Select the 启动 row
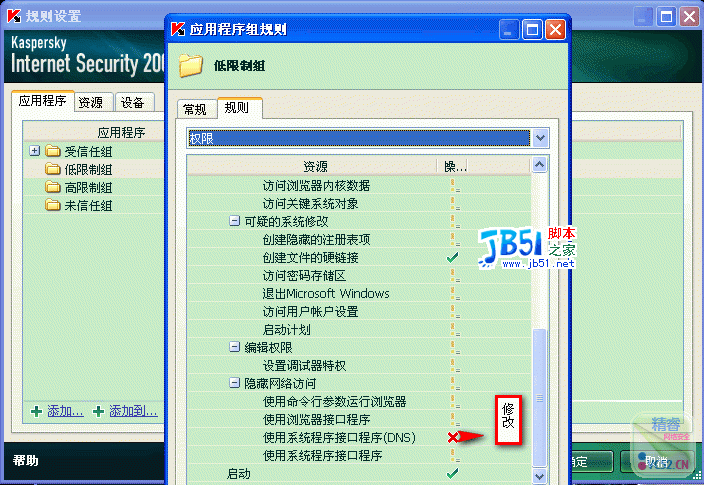The width and height of the screenshot is (704, 485). tap(359, 473)
